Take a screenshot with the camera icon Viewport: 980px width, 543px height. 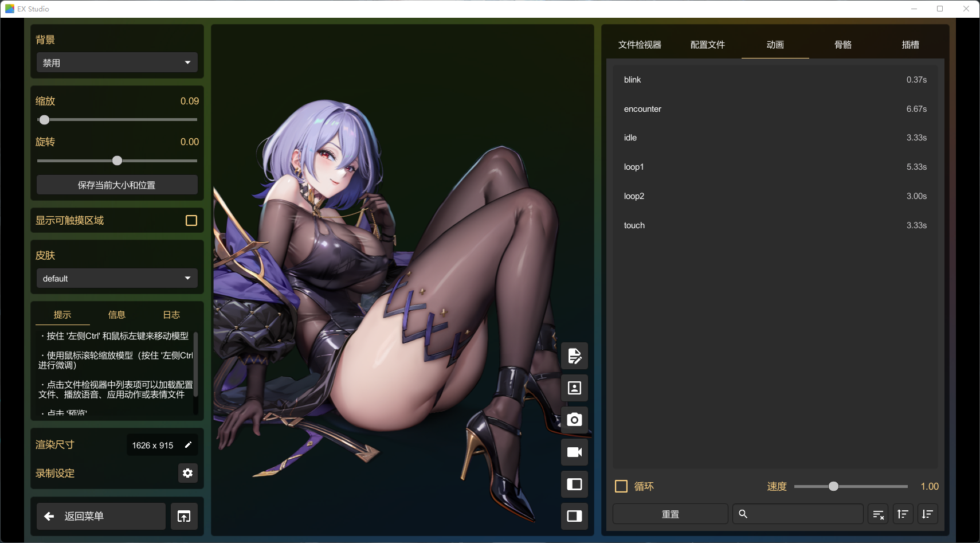point(574,420)
